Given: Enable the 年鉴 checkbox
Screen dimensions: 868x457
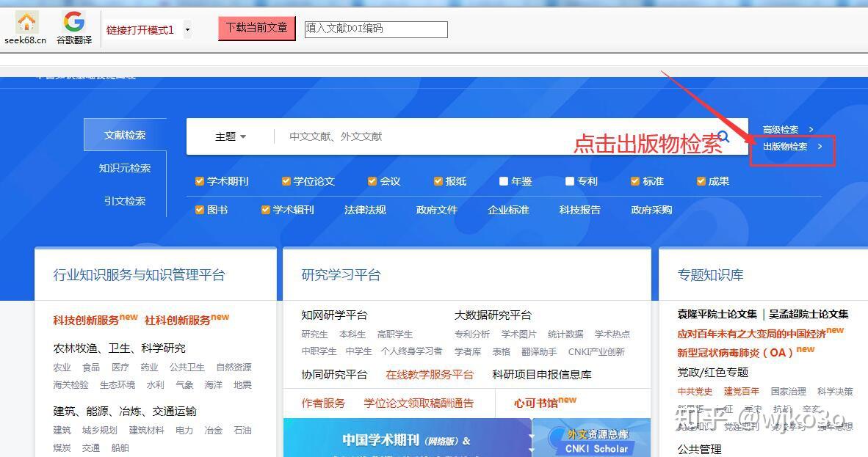Looking at the screenshot, I should click(x=503, y=181).
